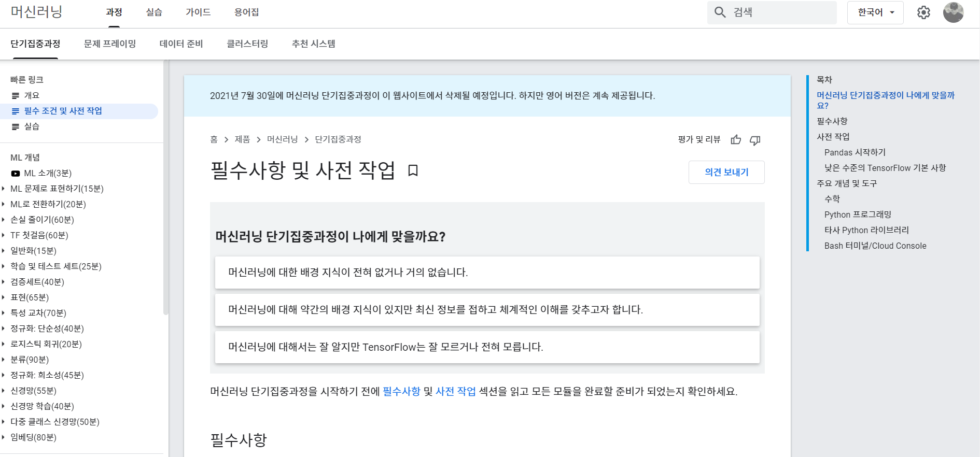
Task: Click the thumbs down rating icon
Action: pos(755,140)
